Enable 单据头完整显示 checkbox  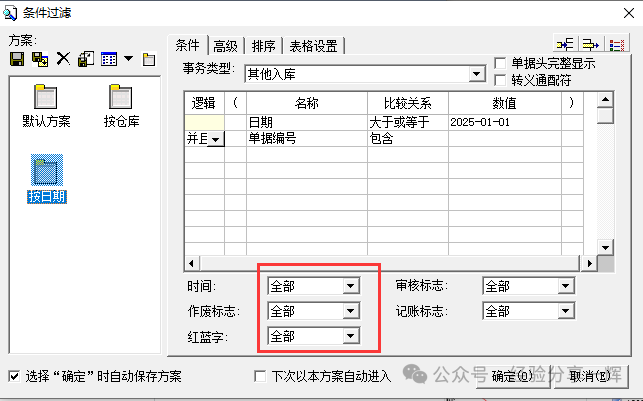pos(500,63)
